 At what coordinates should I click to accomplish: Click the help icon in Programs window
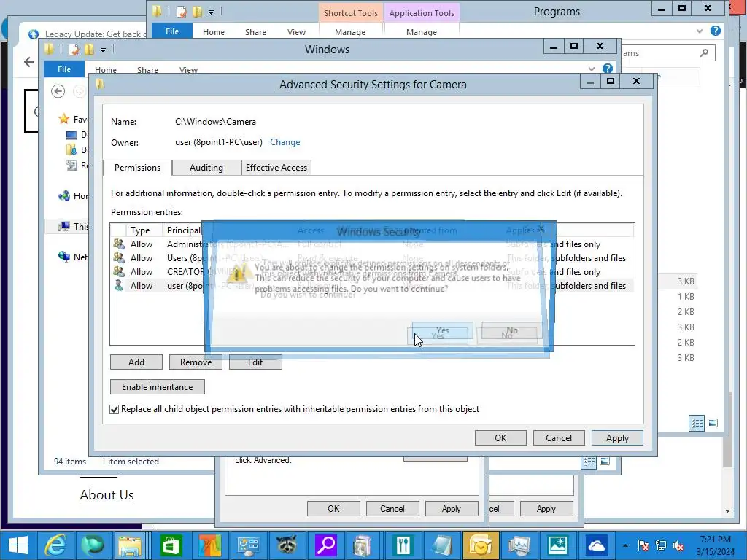tap(715, 31)
